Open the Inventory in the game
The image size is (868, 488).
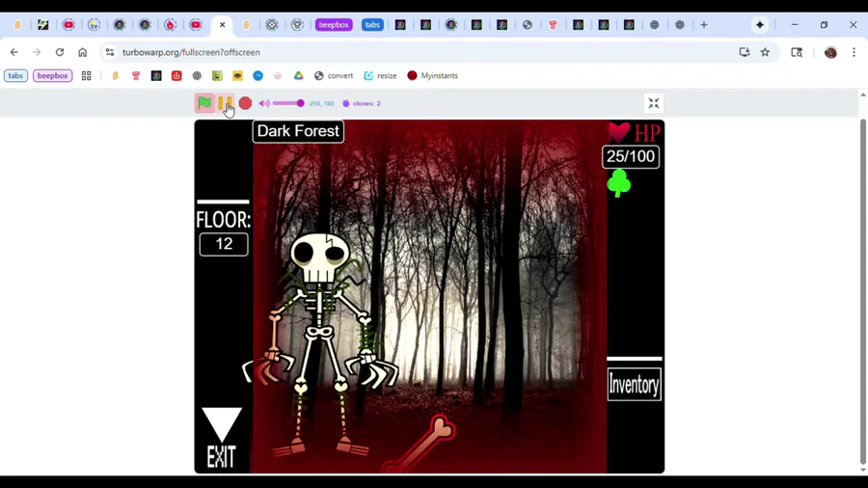coord(634,385)
